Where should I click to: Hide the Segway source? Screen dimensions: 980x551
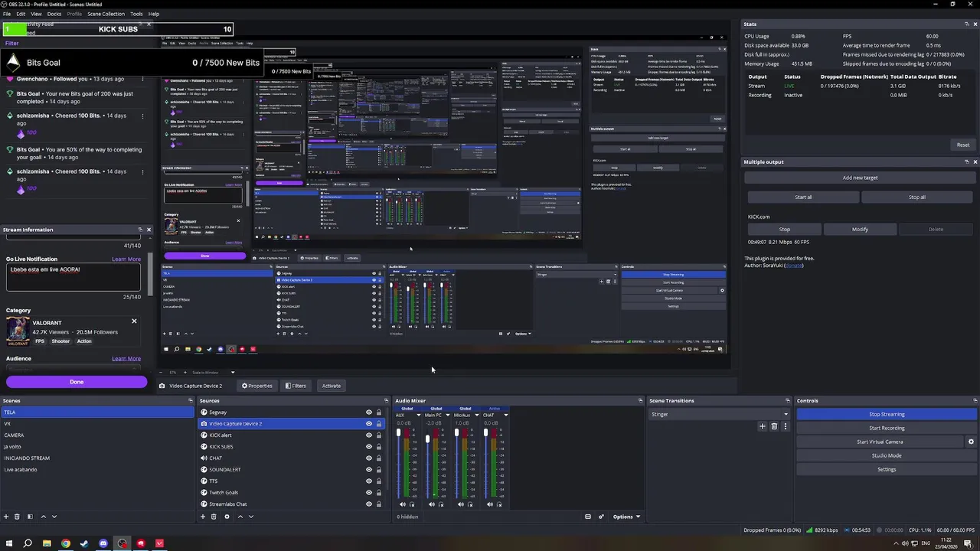click(368, 412)
